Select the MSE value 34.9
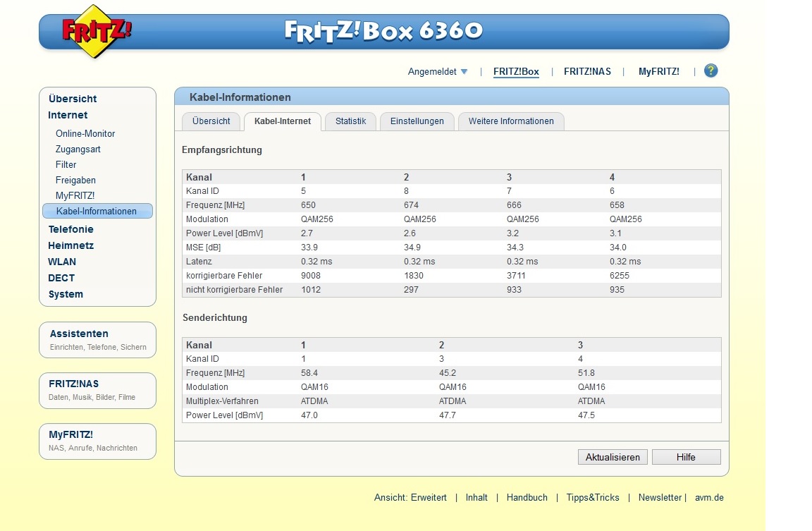The width and height of the screenshot is (812, 531). [412, 248]
